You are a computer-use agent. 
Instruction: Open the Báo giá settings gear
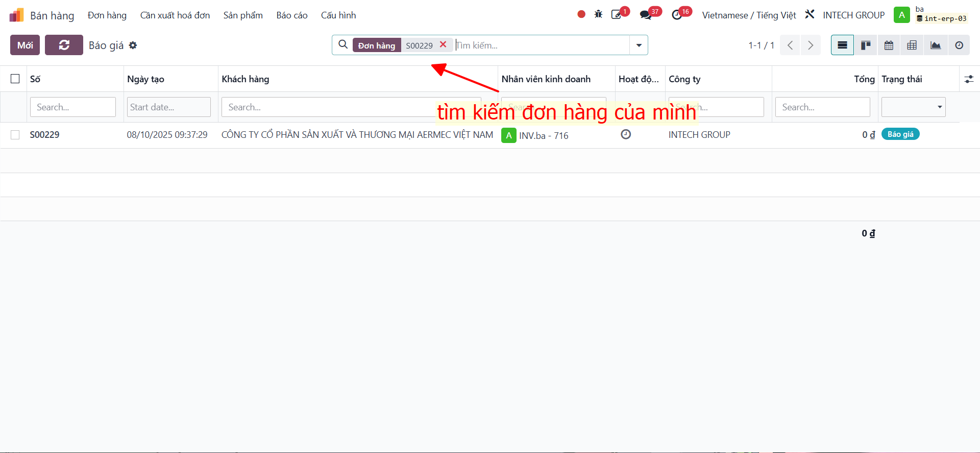click(133, 45)
